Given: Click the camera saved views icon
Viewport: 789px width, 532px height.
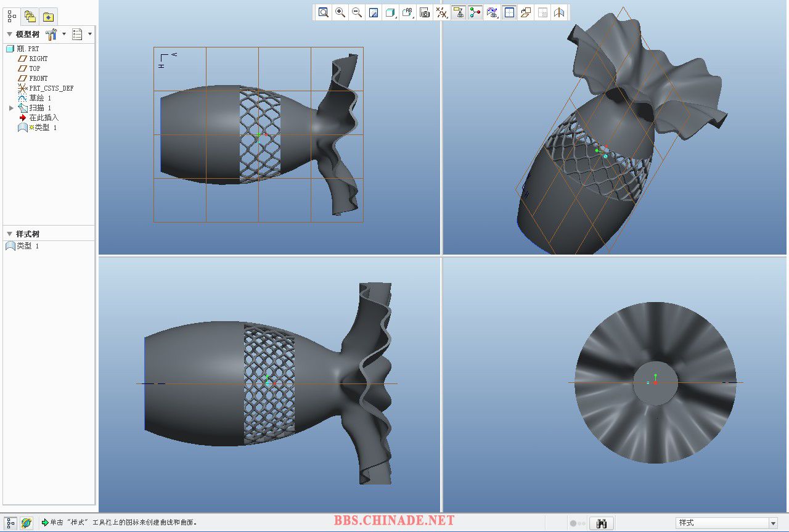Looking at the screenshot, I should click(424, 12).
